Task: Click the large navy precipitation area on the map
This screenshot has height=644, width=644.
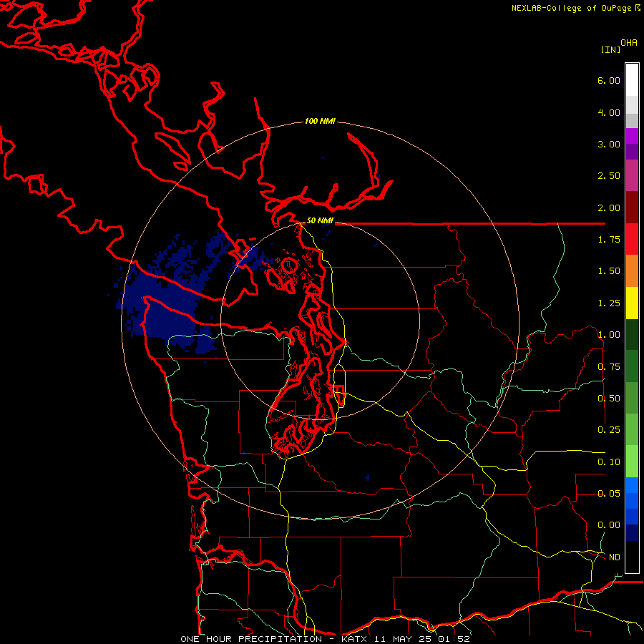Action: 170,306
